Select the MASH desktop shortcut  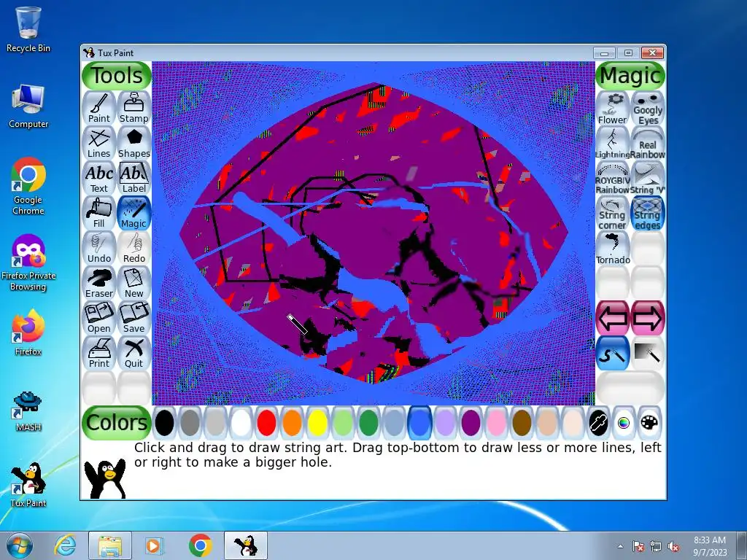[28, 411]
